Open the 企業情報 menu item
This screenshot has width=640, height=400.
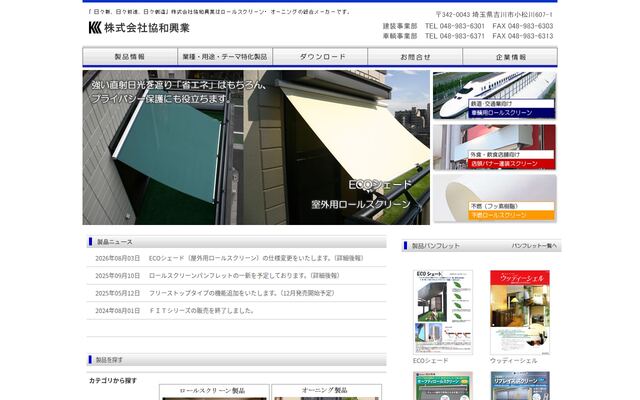coord(510,57)
